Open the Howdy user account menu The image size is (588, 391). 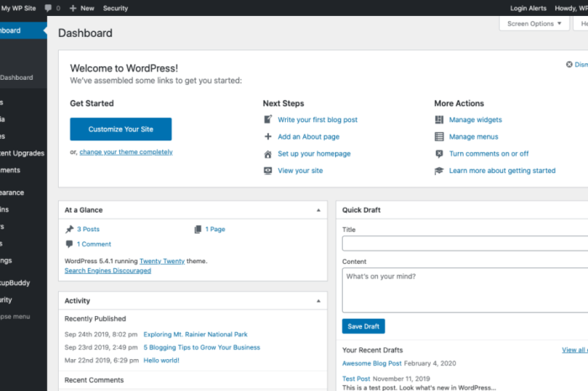(571, 8)
